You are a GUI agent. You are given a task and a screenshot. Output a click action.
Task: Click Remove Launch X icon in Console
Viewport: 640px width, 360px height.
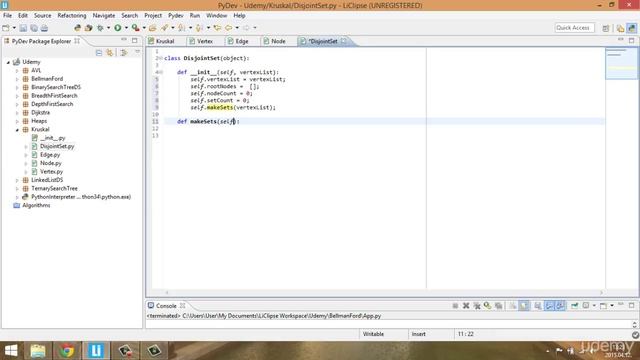[466, 306]
